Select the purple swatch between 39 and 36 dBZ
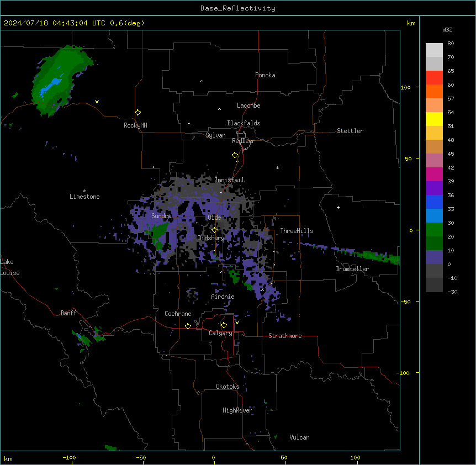Viewport: 476px width, 465px height. [x=434, y=188]
